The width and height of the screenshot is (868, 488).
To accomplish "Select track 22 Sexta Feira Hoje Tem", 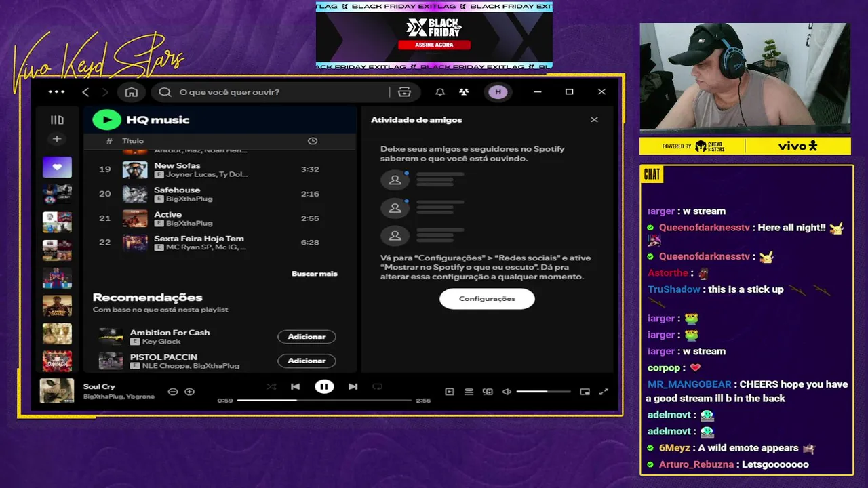I will coord(220,242).
